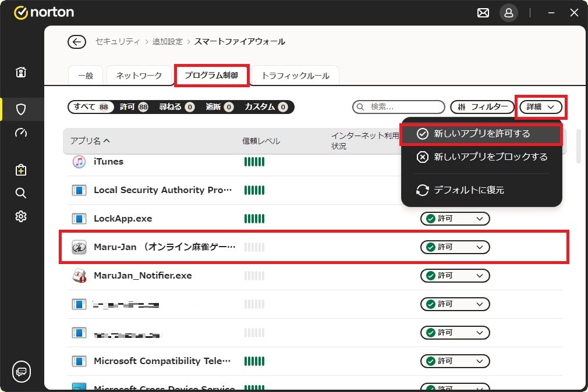Viewport: 588px width, 392px height.
Task: Click the LockApp.exe app icon
Action: coord(79,219)
